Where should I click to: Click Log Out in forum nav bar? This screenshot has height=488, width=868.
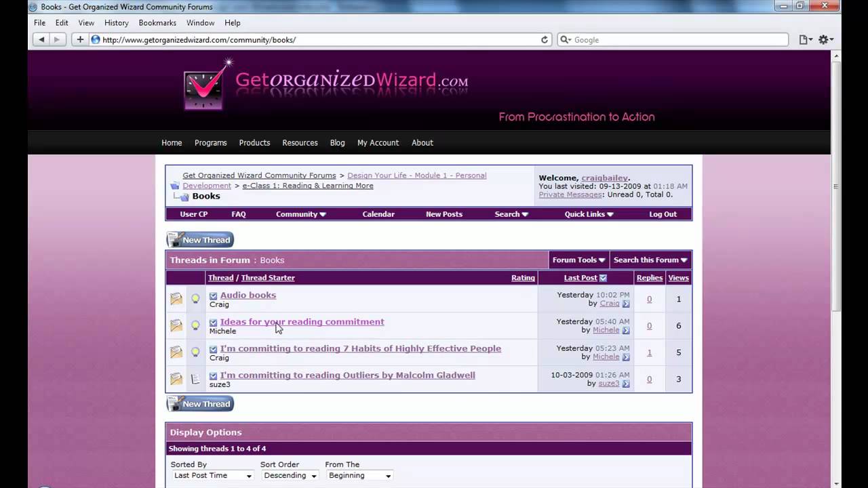pyautogui.click(x=663, y=214)
